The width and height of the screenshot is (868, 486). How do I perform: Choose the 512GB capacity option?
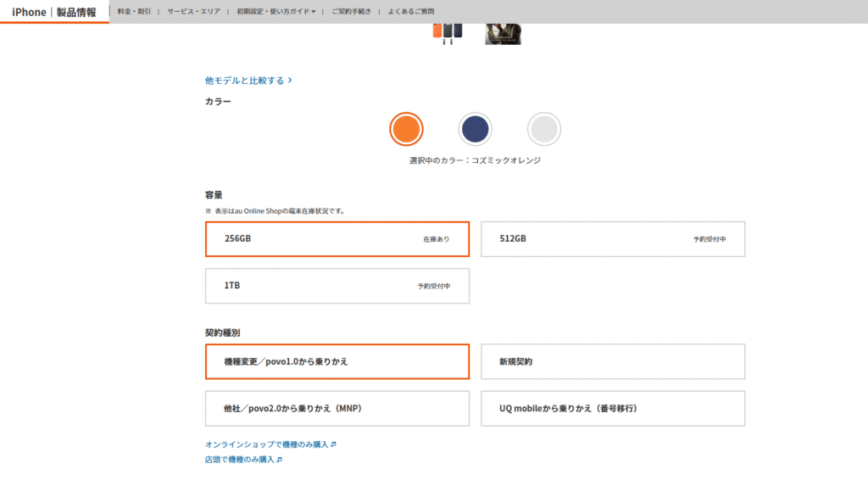point(613,239)
